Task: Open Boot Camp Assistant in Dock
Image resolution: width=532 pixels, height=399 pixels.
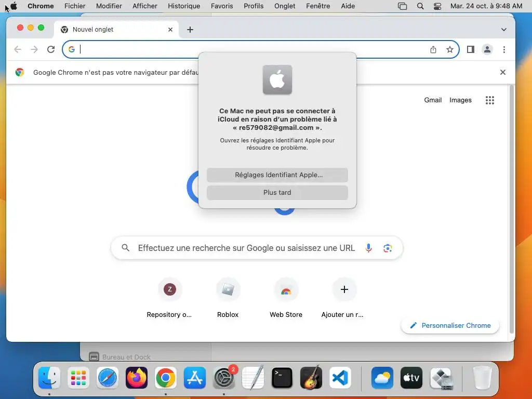Action: tap(441, 378)
